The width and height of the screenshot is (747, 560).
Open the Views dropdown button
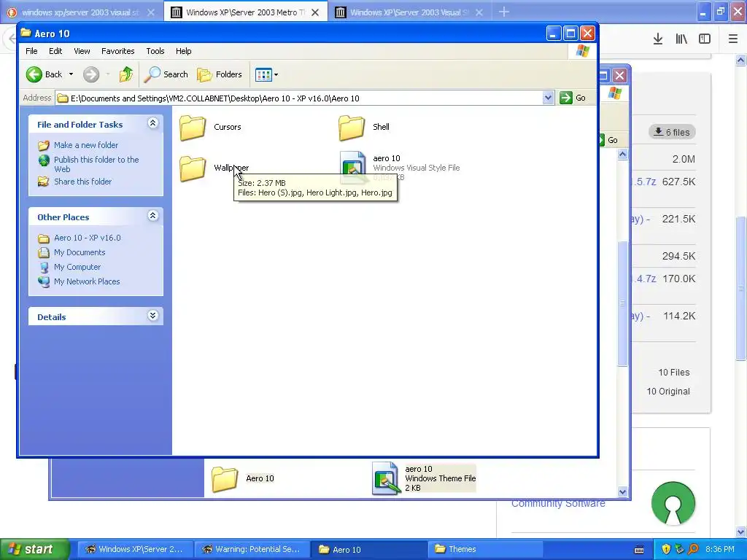tap(267, 74)
